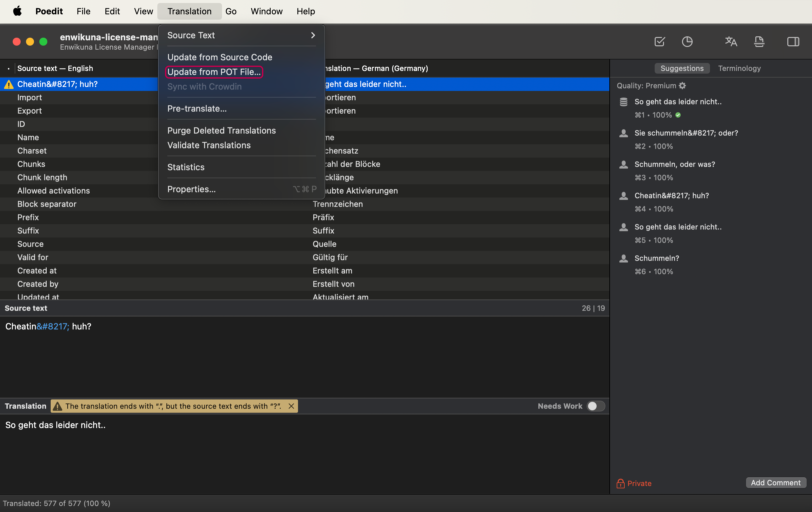Apply the Schummeln? suggestion
Viewport: 812px width, 512px height.
657,258
